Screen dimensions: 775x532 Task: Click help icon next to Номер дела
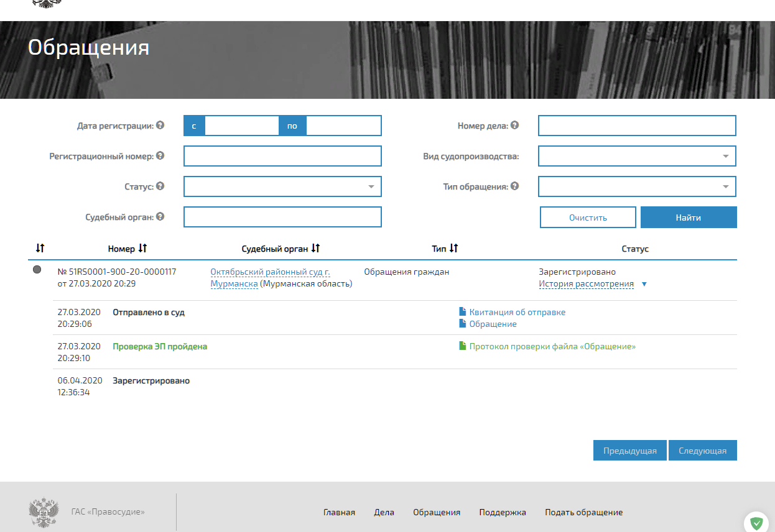point(514,125)
